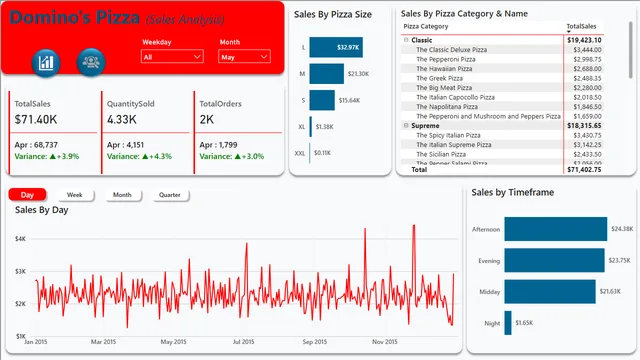This screenshot has width=640, height=360.
Task: Click The Italian Supreme Pizza row
Action: (x=502, y=144)
